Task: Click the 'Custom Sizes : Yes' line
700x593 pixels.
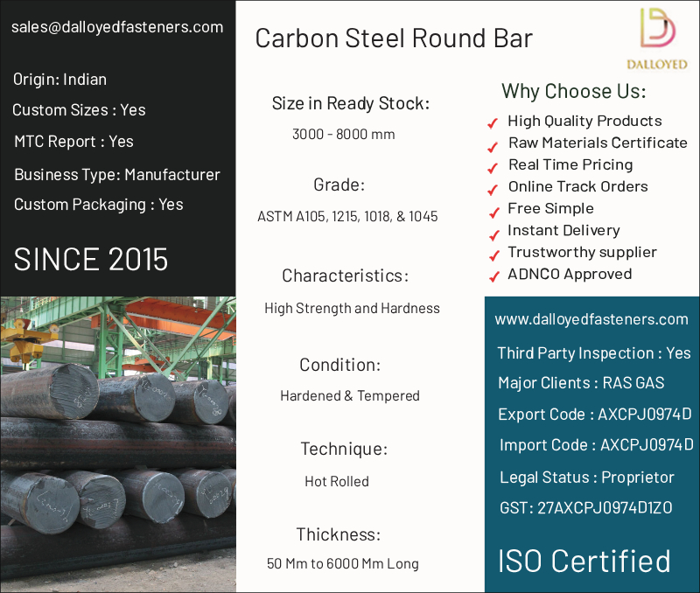Action: (79, 110)
